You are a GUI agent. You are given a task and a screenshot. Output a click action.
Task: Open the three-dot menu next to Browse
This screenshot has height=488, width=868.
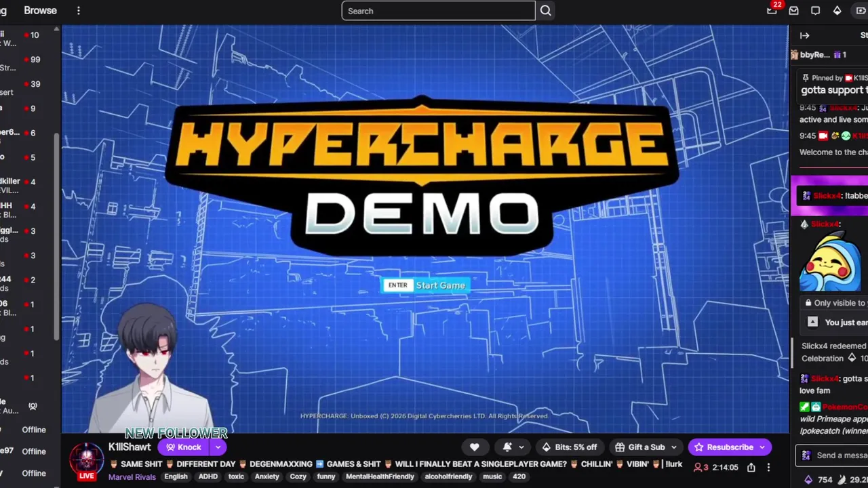point(79,11)
